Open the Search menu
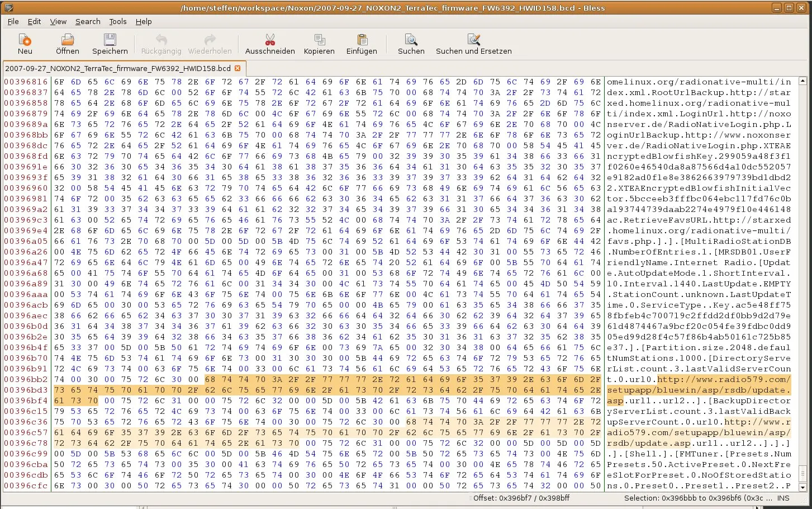The width and height of the screenshot is (812, 509). pyautogui.click(x=88, y=21)
